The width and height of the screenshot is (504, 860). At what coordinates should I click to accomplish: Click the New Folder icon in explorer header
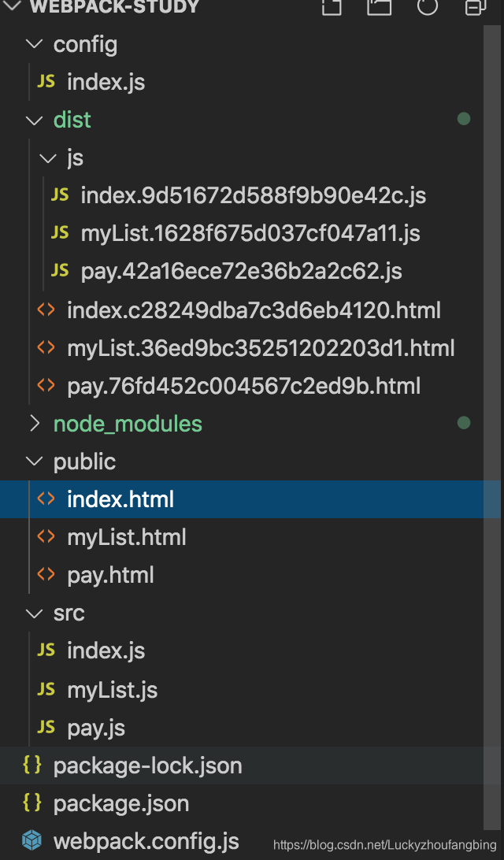(x=379, y=6)
